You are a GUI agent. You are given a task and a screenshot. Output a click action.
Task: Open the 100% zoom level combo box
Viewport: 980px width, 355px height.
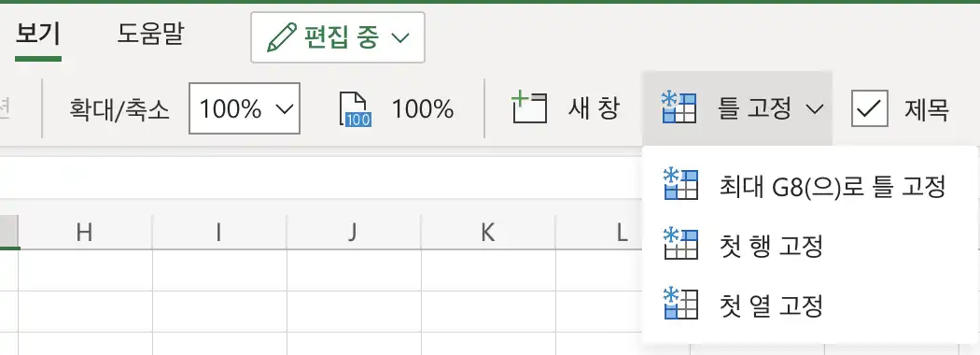click(245, 109)
